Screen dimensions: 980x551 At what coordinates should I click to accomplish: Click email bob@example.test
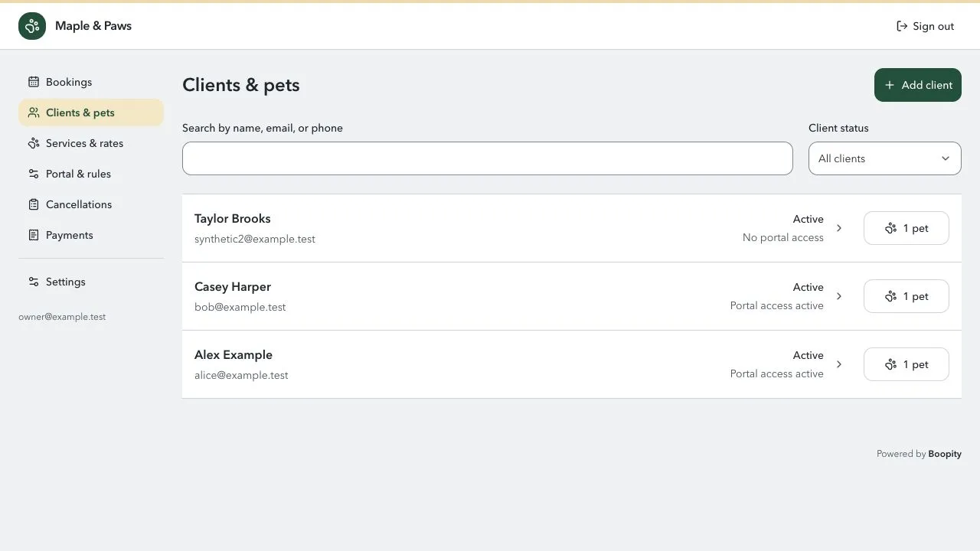coord(240,307)
